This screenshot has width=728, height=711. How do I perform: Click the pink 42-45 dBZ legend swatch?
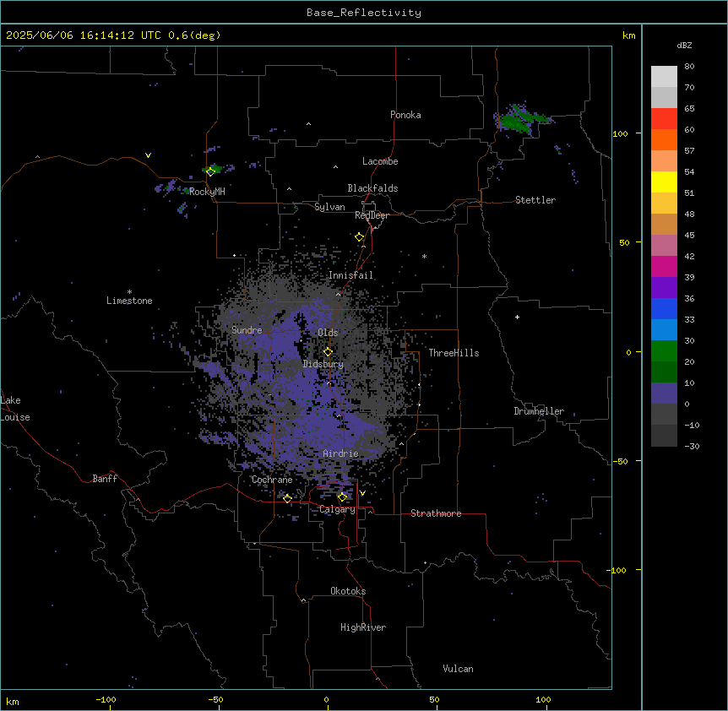click(x=664, y=246)
